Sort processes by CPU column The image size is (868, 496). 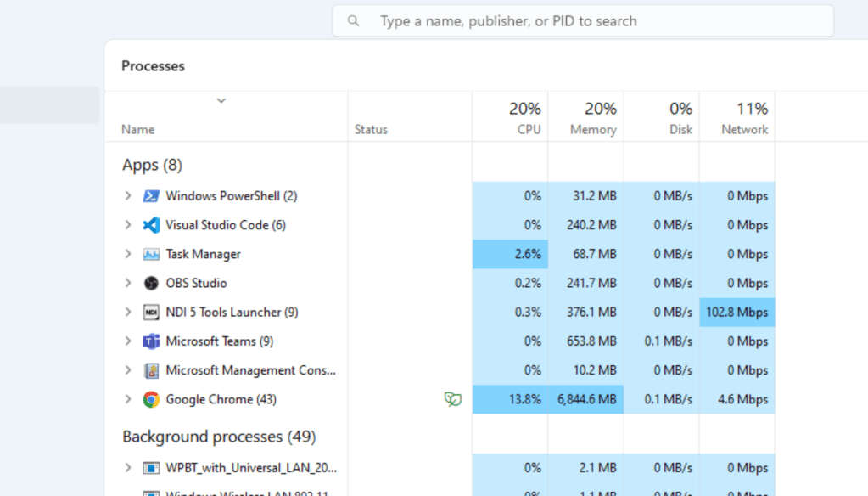point(511,117)
